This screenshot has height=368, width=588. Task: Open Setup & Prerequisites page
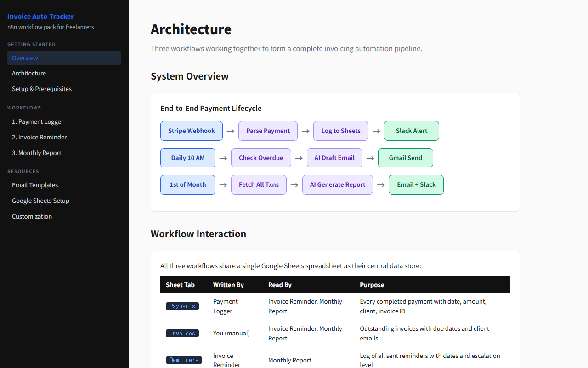42,89
